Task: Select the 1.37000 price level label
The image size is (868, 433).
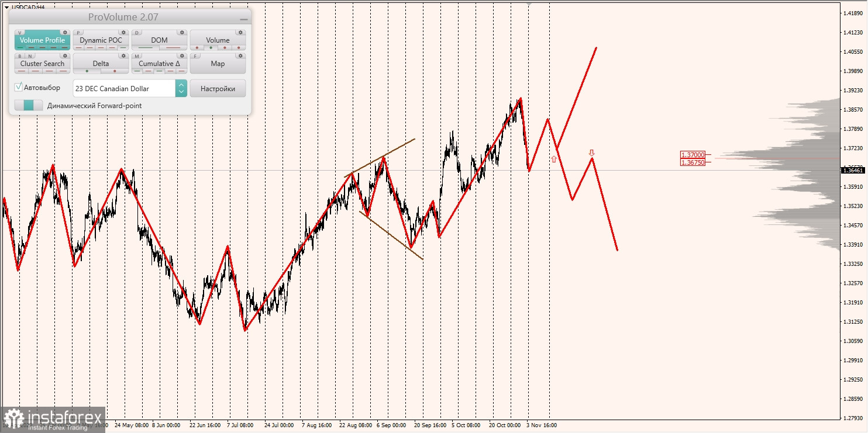Action: 693,155
